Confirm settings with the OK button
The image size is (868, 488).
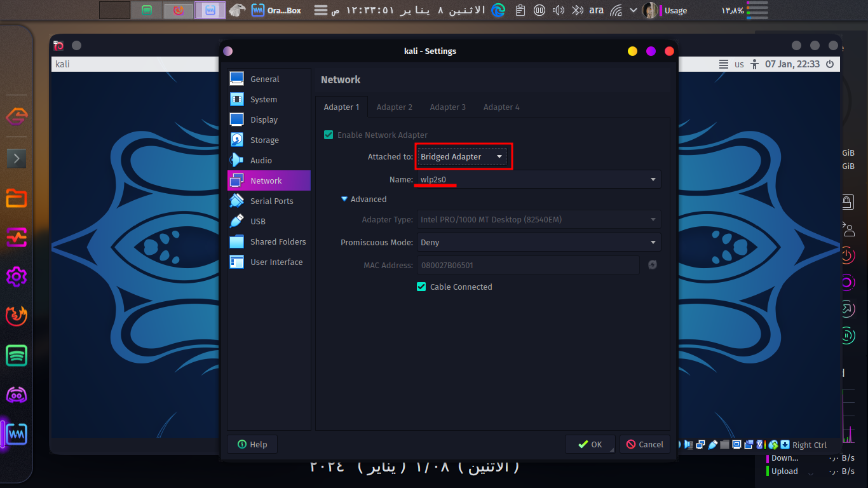pyautogui.click(x=590, y=444)
